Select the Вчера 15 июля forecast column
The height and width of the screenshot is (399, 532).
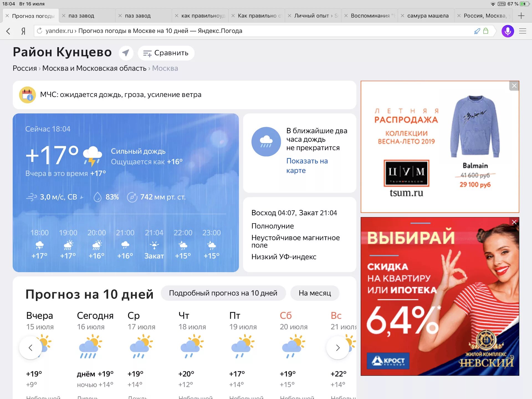pyautogui.click(x=40, y=355)
